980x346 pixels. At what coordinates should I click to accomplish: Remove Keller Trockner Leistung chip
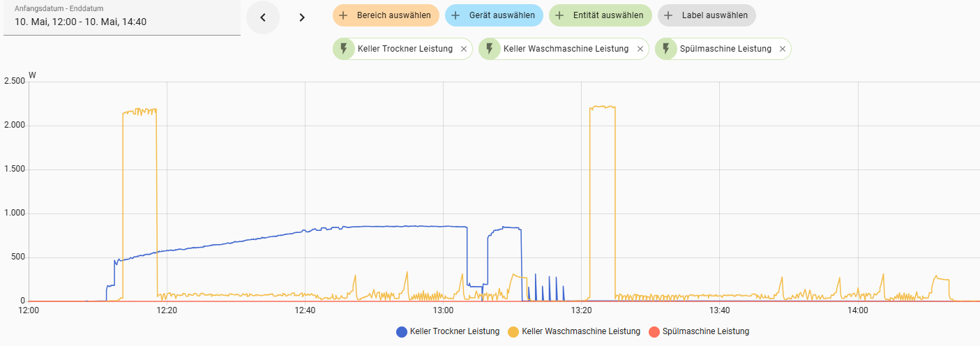[x=464, y=49]
